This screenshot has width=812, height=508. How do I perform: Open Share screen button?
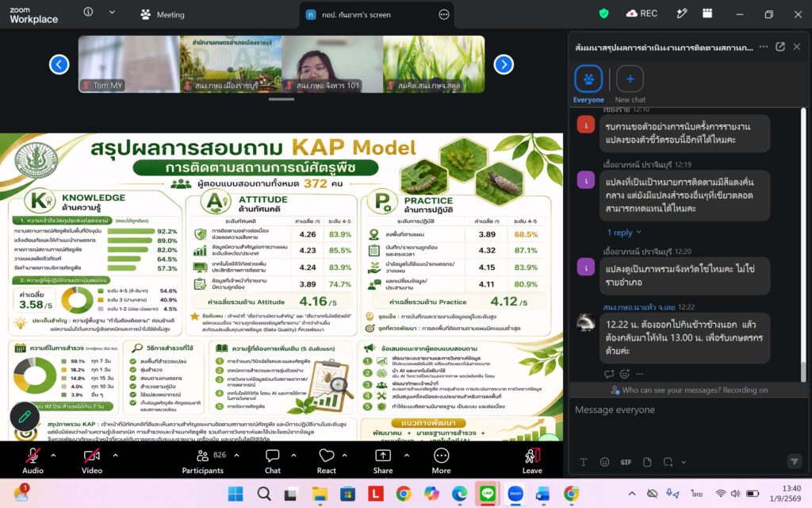click(383, 461)
